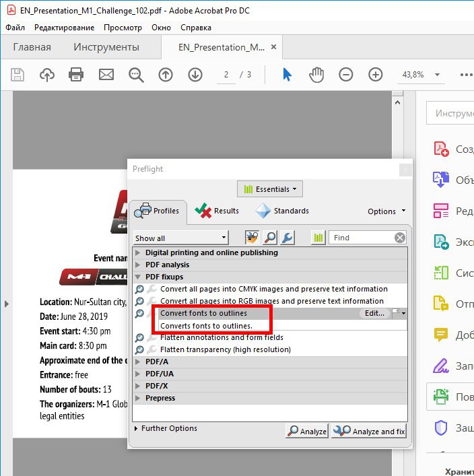
Task: Click the Edit... button
Action: point(374,313)
